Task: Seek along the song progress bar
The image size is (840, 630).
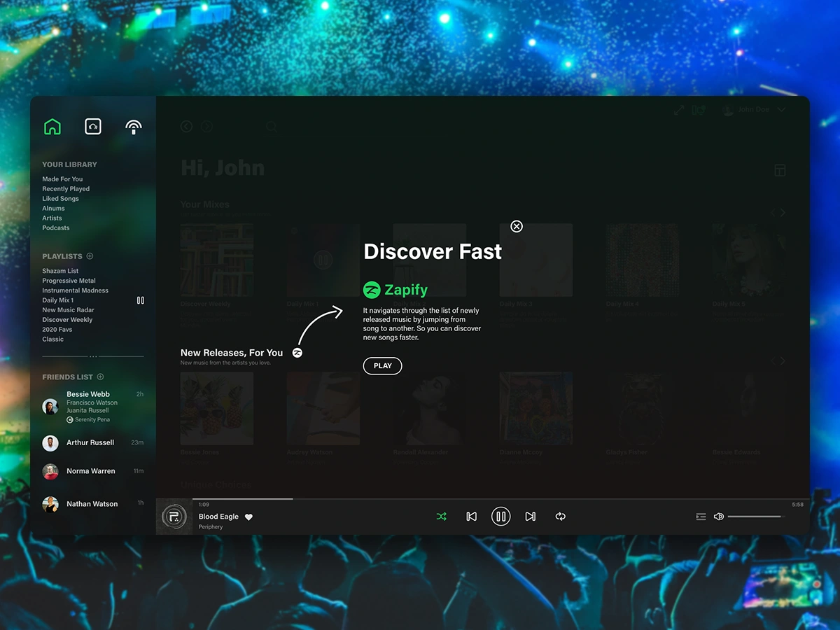Action: click(482, 499)
